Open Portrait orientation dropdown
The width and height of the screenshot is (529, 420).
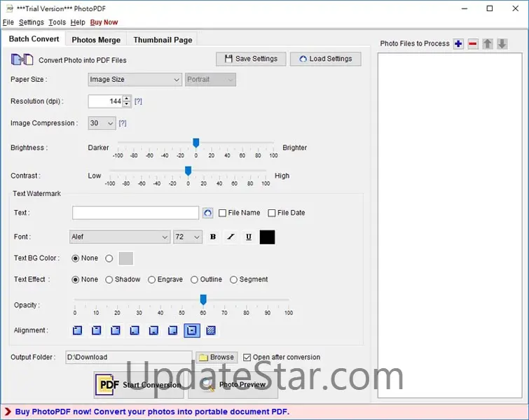pyautogui.click(x=210, y=80)
